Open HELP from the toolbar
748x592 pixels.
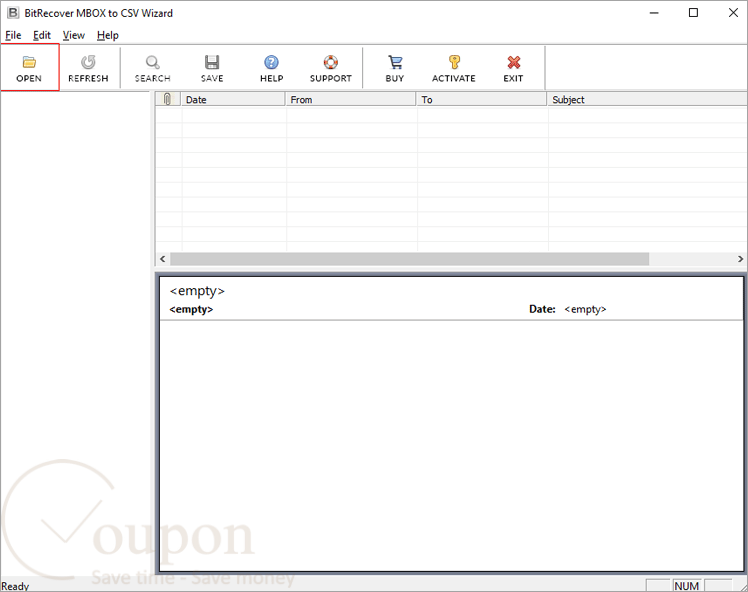271,67
